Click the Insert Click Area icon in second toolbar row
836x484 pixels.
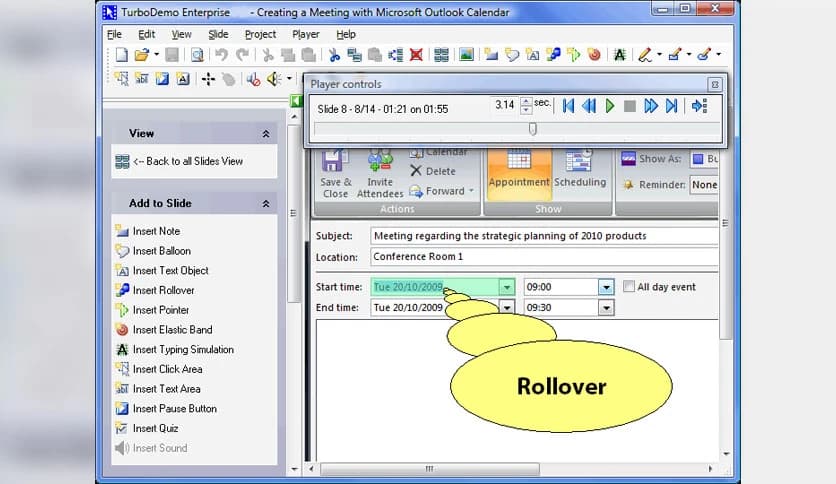122,79
